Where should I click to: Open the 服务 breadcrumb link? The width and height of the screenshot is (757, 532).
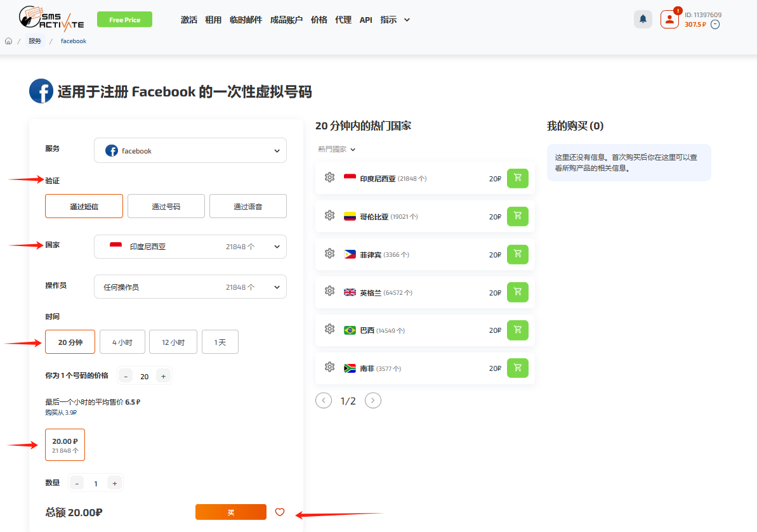click(x=35, y=41)
